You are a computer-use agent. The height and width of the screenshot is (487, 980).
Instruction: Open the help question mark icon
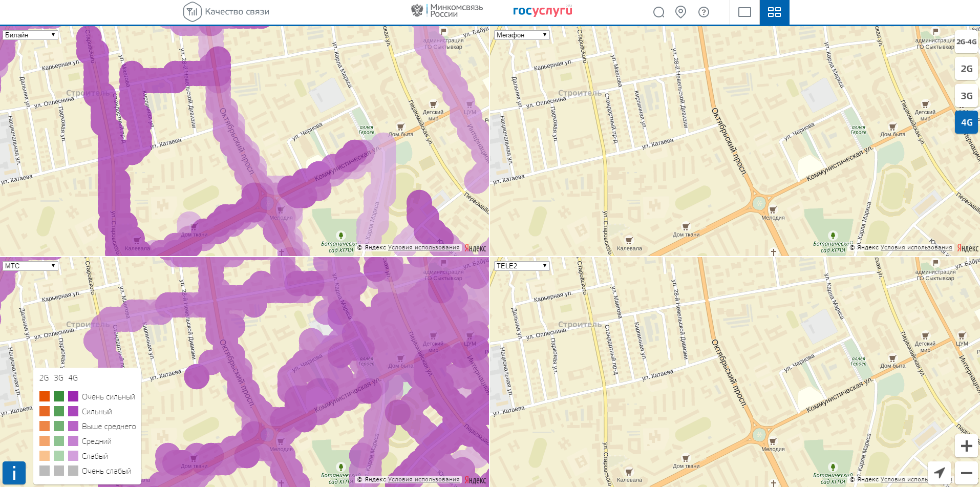click(x=704, y=12)
